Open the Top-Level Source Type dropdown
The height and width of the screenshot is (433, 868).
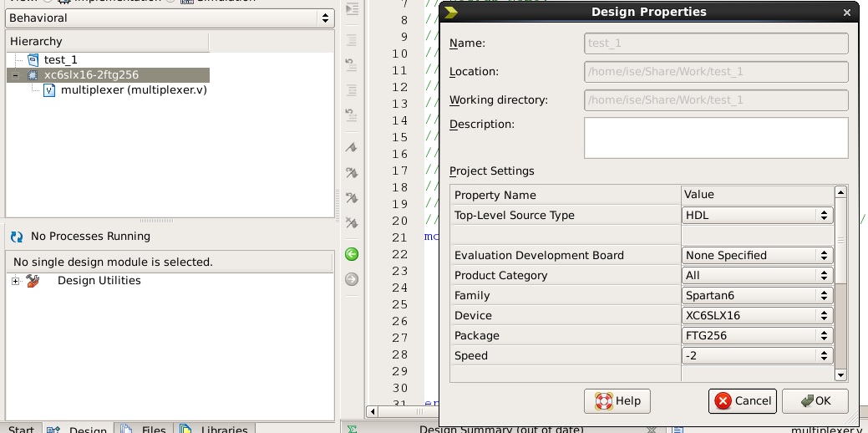pos(757,216)
